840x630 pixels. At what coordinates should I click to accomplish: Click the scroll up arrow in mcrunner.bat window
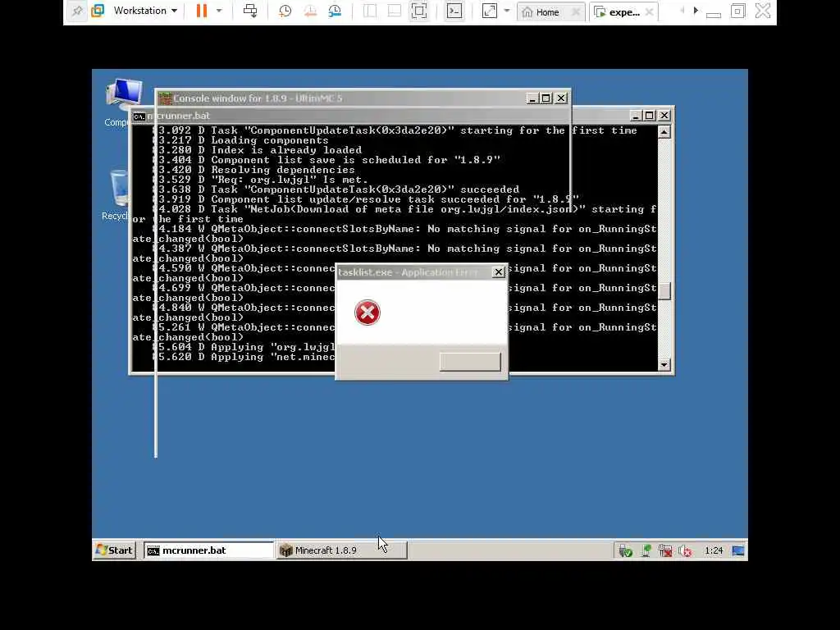point(664,131)
